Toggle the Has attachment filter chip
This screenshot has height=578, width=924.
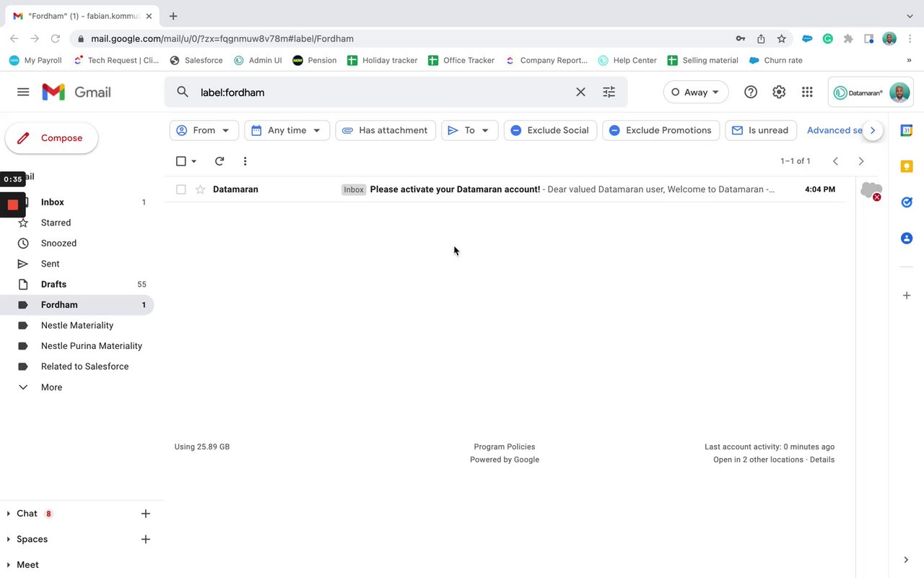385,130
